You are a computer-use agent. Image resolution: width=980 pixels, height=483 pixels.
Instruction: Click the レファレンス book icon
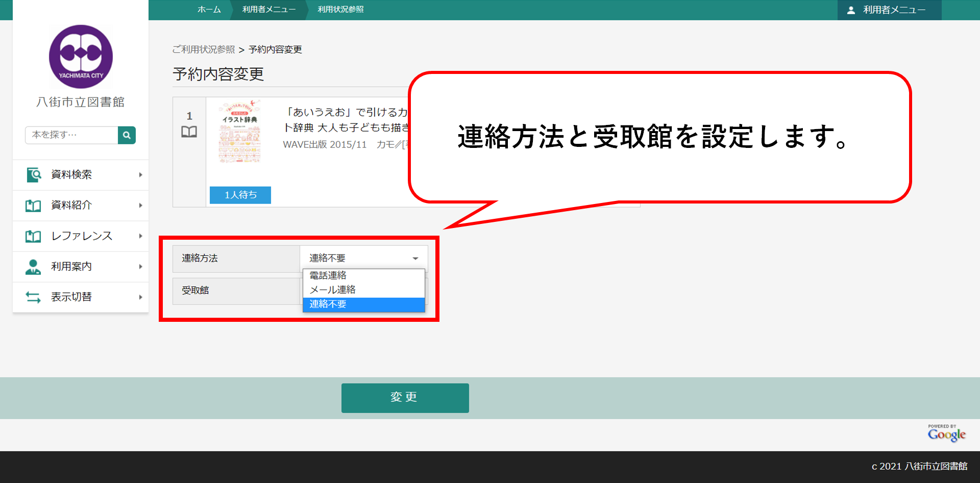tap(34, 236)
